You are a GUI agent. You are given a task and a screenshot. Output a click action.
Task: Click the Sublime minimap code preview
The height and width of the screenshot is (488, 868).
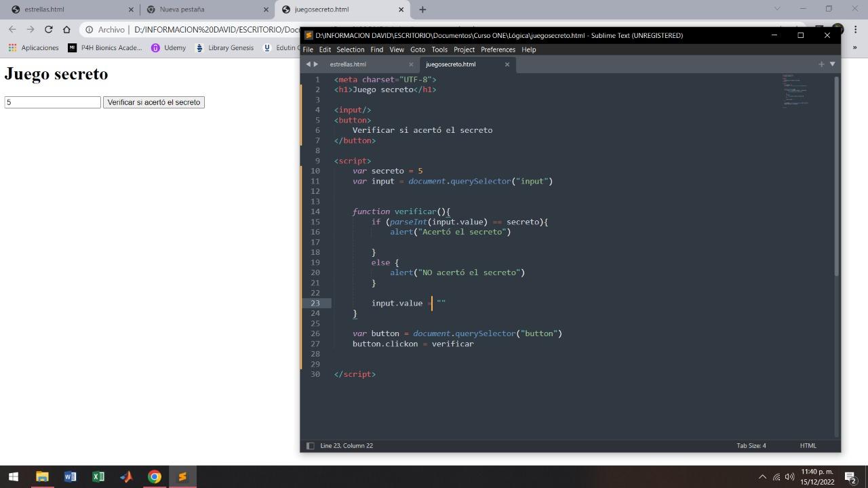(x=796, y=89)
